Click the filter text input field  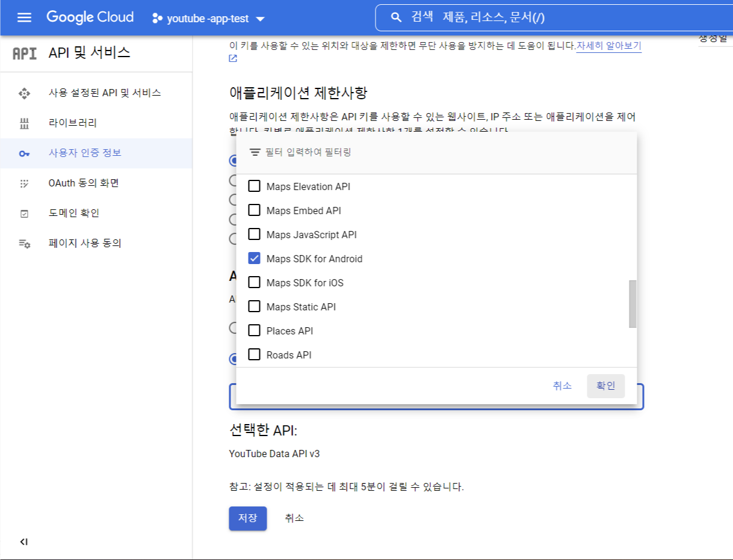pos(445,153)
